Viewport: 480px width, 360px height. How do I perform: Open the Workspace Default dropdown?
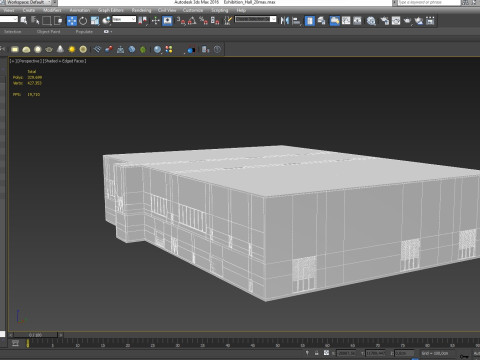[29, 2]
